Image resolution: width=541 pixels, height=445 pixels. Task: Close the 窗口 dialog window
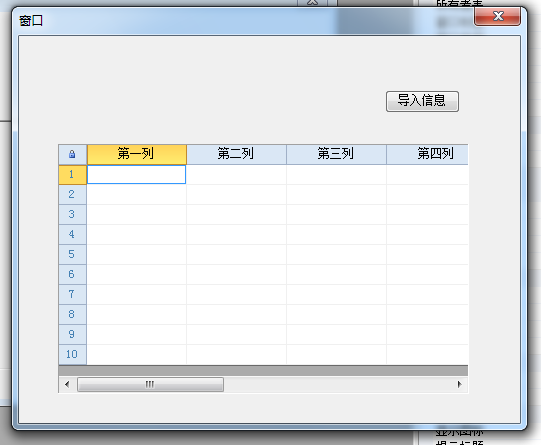498,16
